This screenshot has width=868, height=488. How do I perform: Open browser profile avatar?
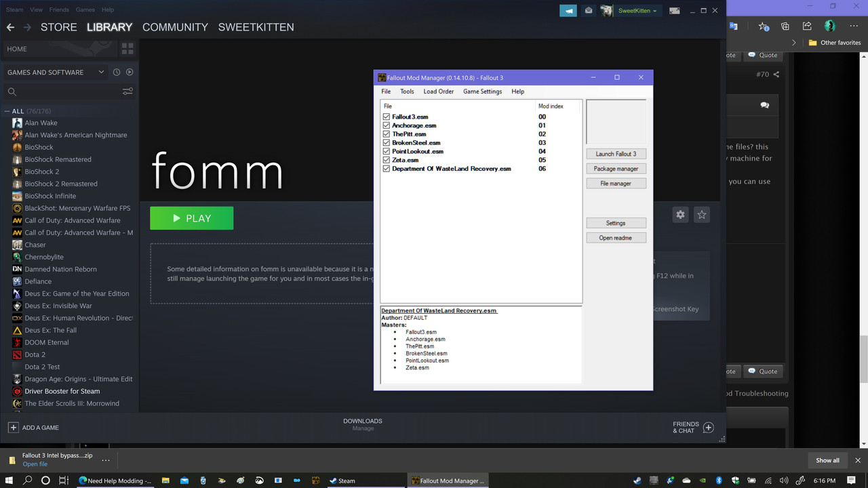[x=830, y=26]
